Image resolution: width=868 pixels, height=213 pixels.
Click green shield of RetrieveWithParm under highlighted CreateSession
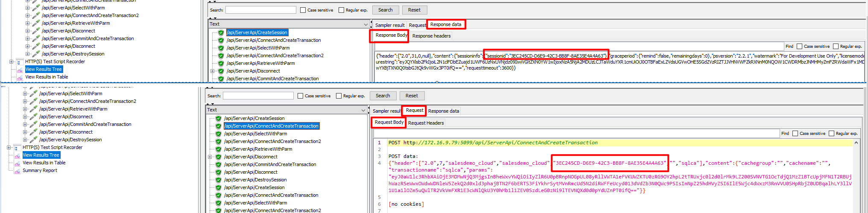click(221, 64)
